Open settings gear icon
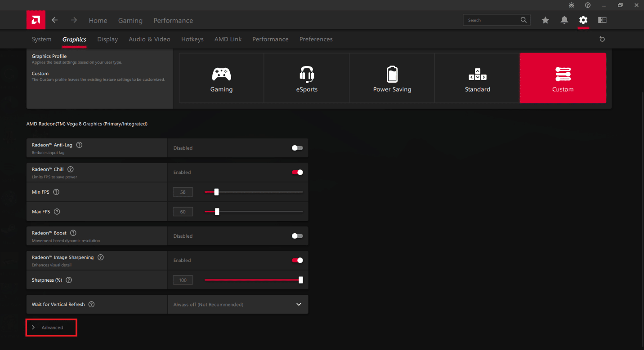The image size is (644, 350). pos(583,20)
